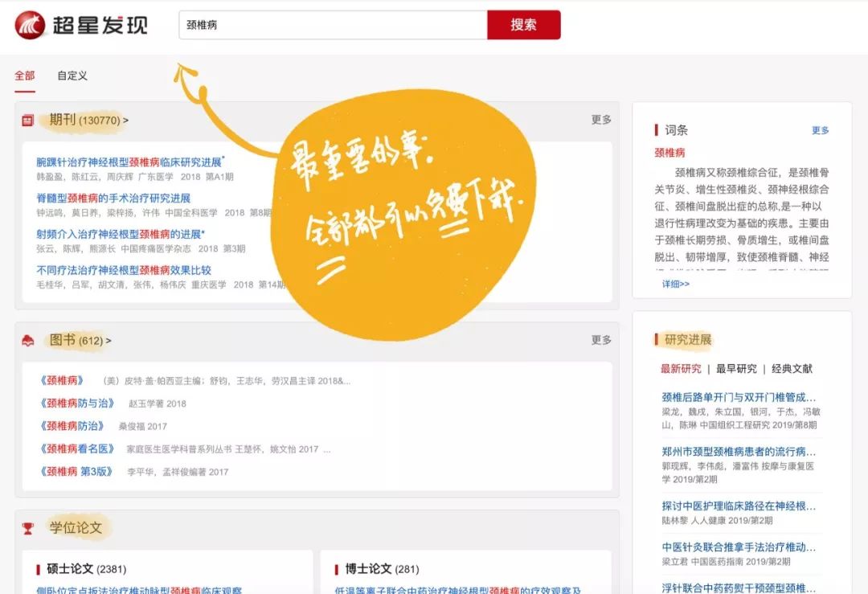Open 浮针联合中药药熨干预颈型颈椎… article
This screenshot has width=868, height=594.
tap(739, 588)
